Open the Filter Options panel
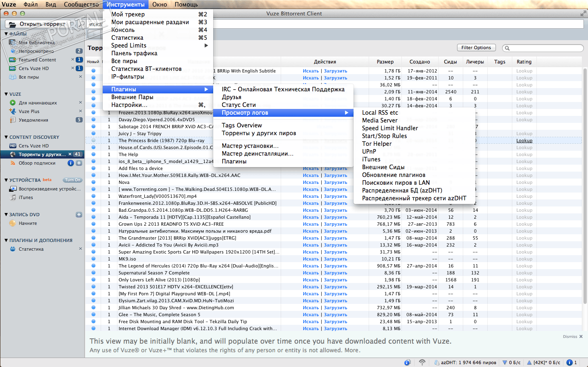Screen dimensions: 588x367 click(x=476, y=48)
